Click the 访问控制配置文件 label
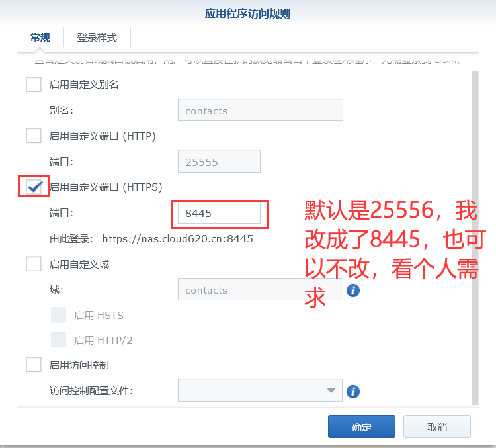Image resolution: width=496 pixels, height=448 pixels. click(x=91, y=390)
